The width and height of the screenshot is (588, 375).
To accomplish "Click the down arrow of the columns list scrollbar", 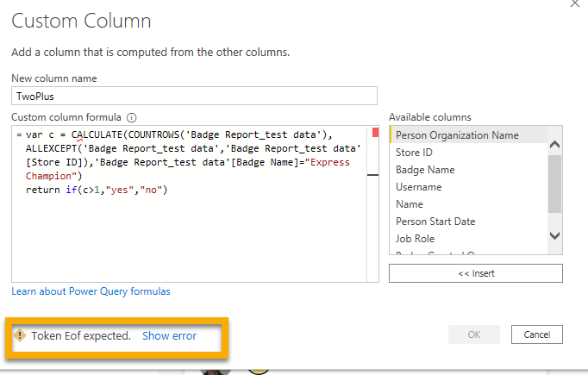I will coord(554,235).
